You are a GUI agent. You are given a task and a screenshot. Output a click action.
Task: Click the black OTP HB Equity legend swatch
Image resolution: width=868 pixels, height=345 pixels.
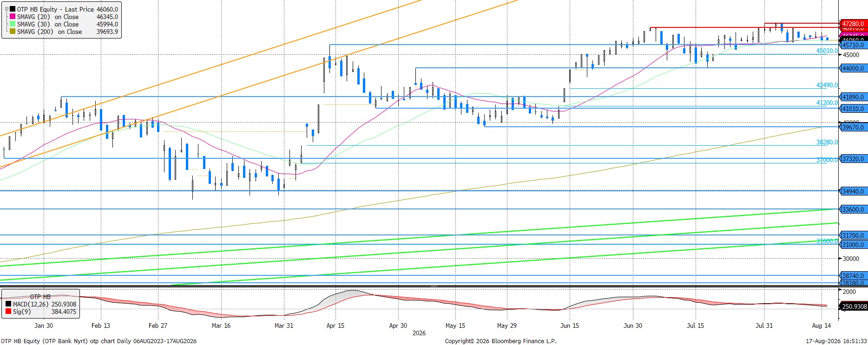click(x=13, y=9)
